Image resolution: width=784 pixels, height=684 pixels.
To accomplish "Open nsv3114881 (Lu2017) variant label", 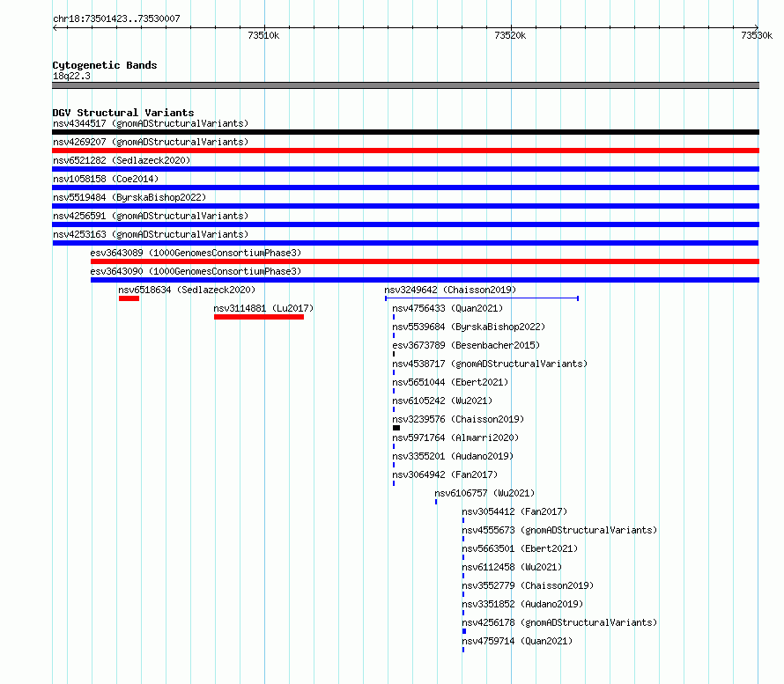I will tap(263, 308).
